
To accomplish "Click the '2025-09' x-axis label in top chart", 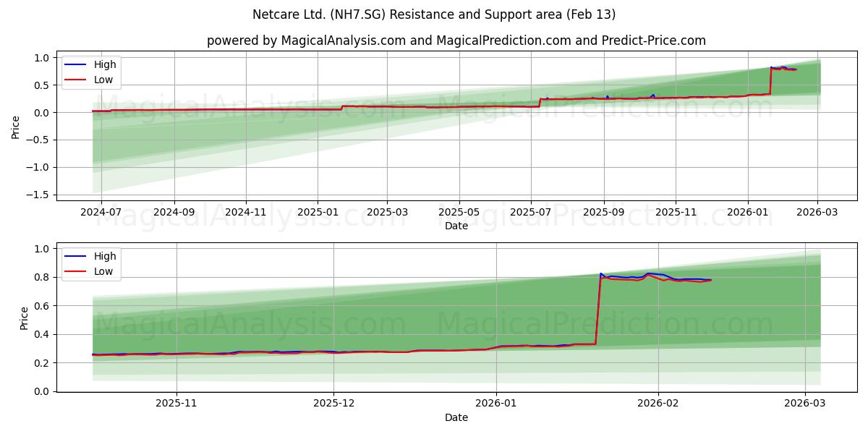I will click(604, 213).
